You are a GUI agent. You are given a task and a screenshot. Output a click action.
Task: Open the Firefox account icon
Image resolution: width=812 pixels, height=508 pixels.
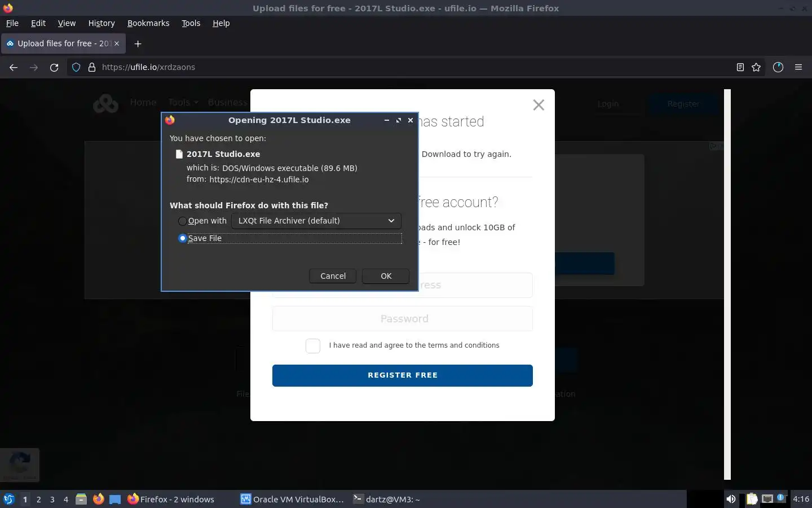(778, 67)
